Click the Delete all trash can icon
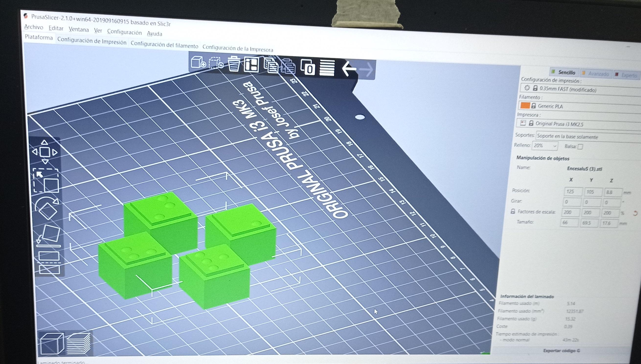The height and width of the screenshot is (364, 641). pyautogui.click(x=234, y=64)
